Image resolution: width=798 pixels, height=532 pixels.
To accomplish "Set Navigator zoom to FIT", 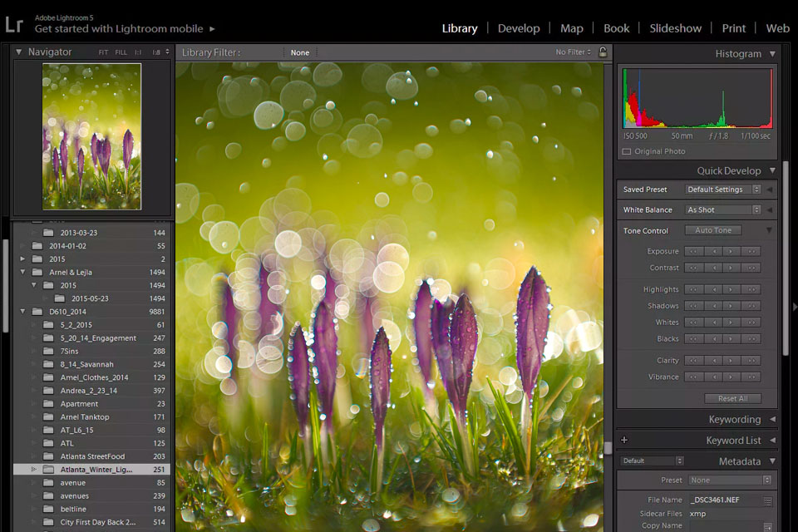I will click(103, 52).
